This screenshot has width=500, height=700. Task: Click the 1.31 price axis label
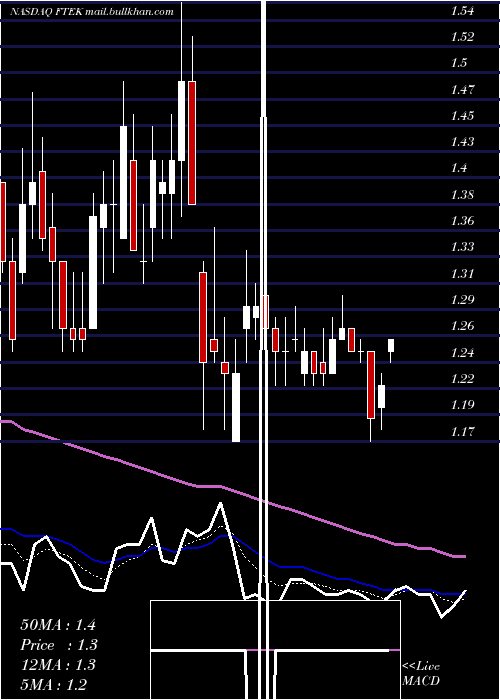point(462,273)
